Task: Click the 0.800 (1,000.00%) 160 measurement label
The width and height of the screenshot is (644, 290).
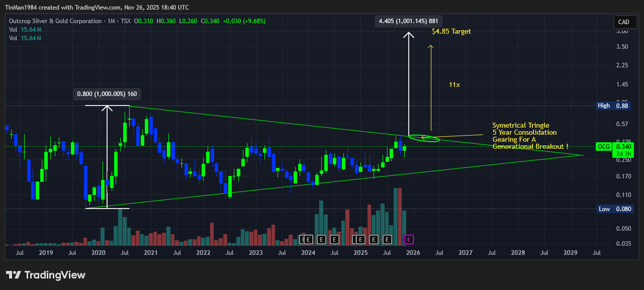Action: 107,94
